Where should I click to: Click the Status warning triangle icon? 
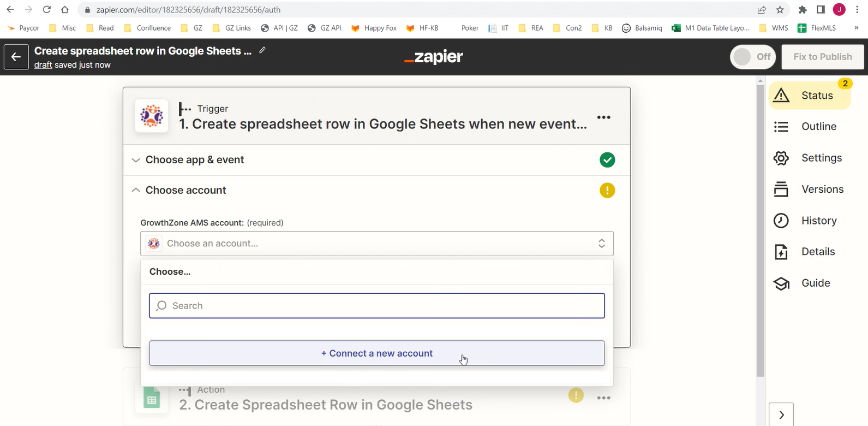point(781,96)
